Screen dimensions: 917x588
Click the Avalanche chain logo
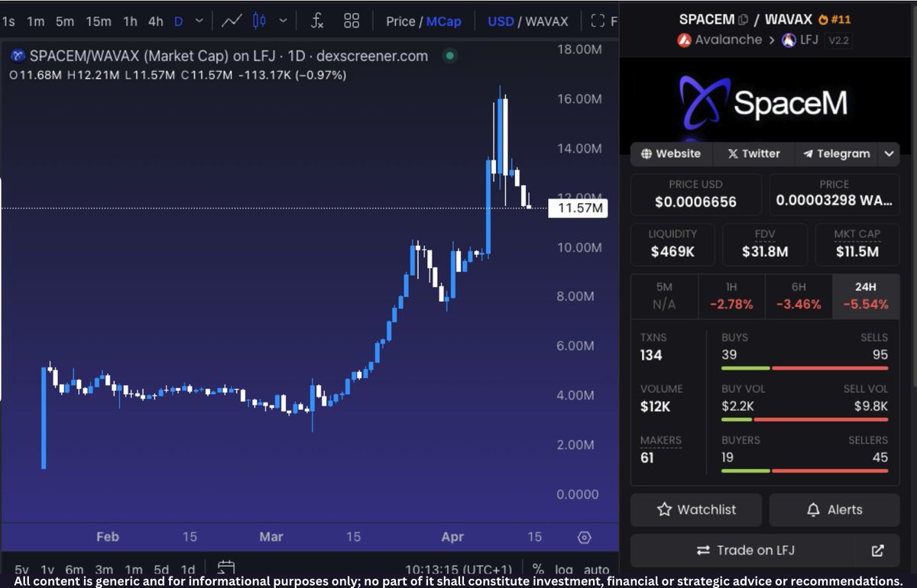[685, 40]
